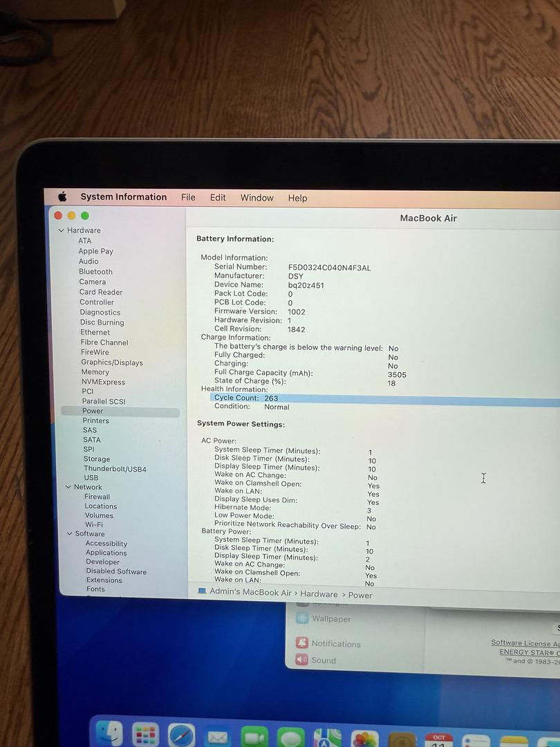Open Messages from the Dock
Image resolution: width=560 pixels, height=747 pixels.
pyautogui.click(x=291, y=739)
